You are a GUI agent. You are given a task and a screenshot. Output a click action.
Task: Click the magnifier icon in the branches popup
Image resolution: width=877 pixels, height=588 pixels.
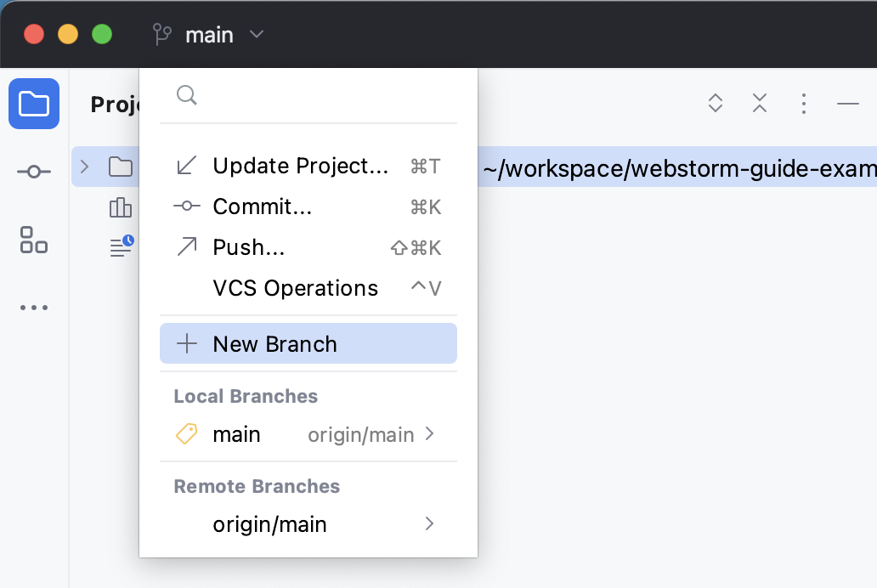[x=187, y=96]
